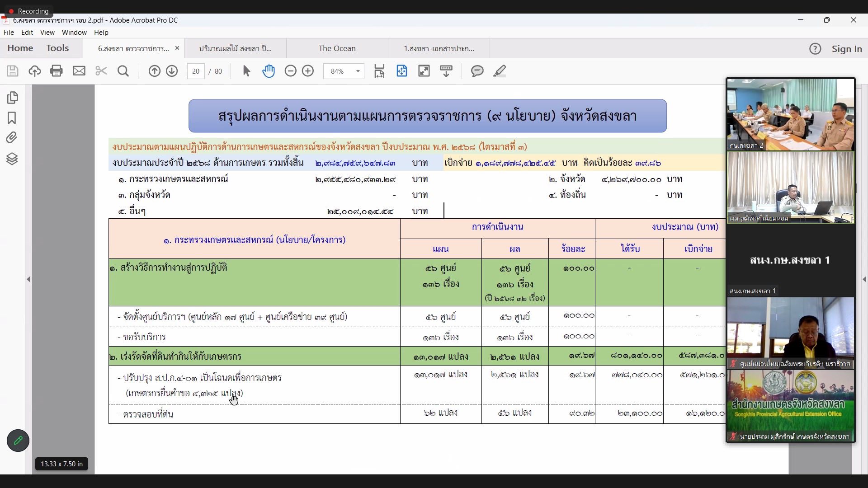Image resolution: width=868 pixels, height=488 pixels.
Task: Open the Edit menu
Action: click(27, 33)
